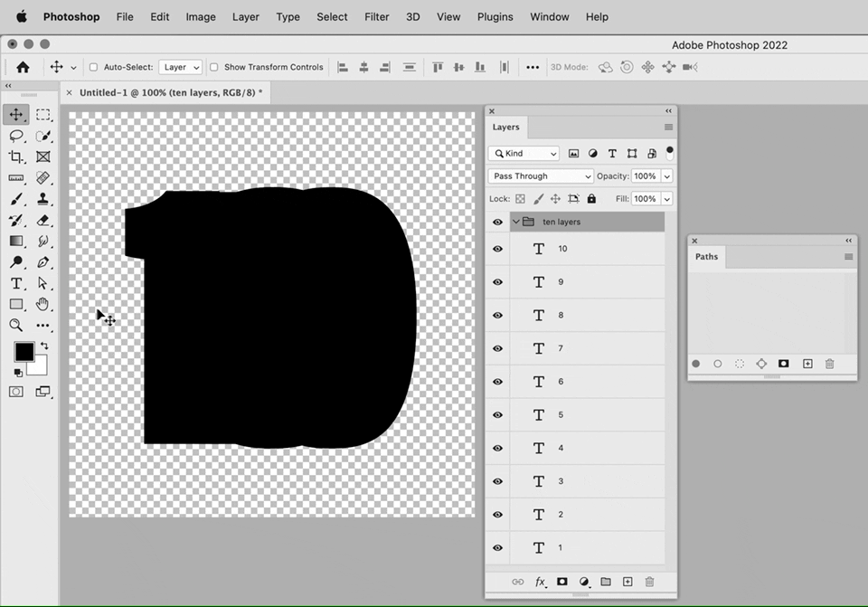The width and height of the screenshot is (868, 607).
Task: Open the Layers panel menu
Action: (668, 127)
